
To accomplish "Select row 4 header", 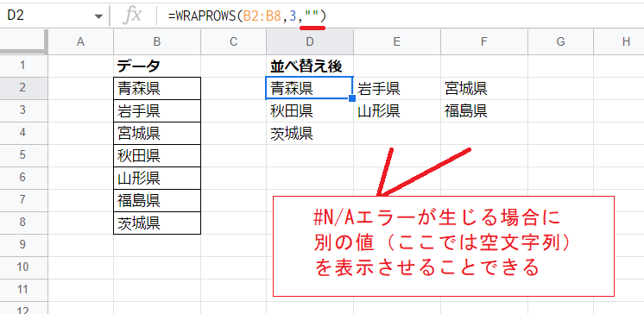I will [24, 133].
